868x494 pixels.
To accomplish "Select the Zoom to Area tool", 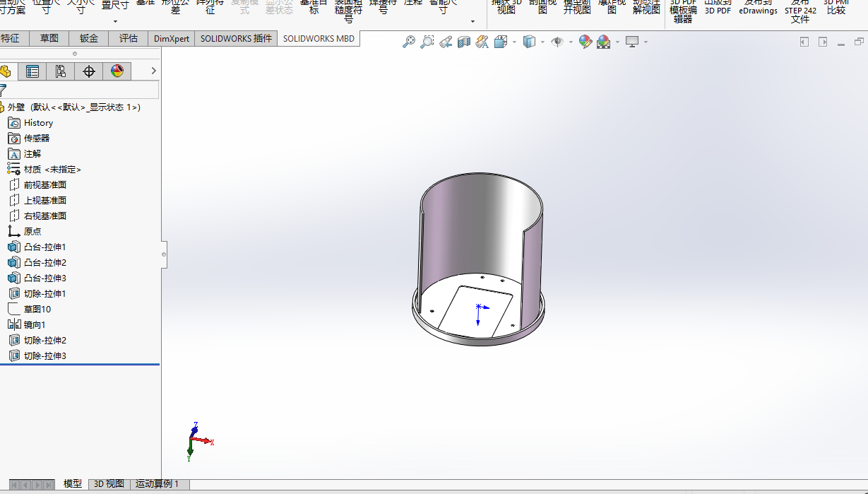I will click(427, 42).
